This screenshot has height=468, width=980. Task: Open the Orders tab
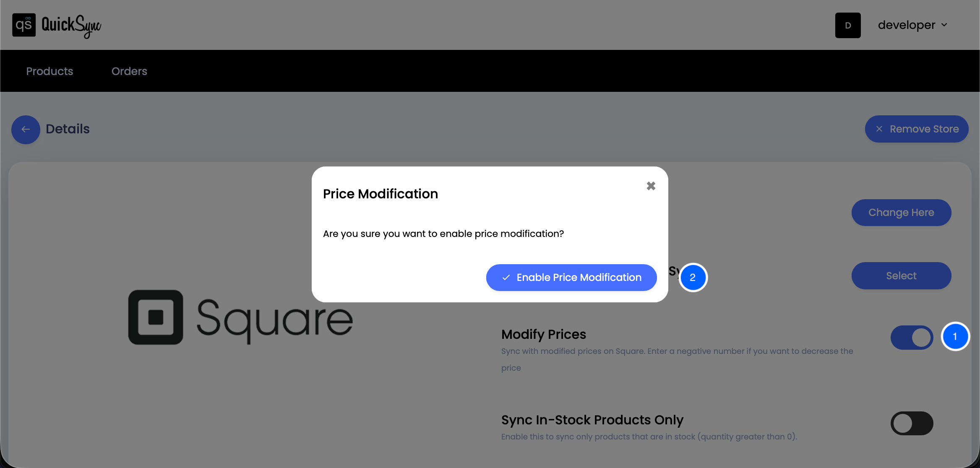click(129, 71)
